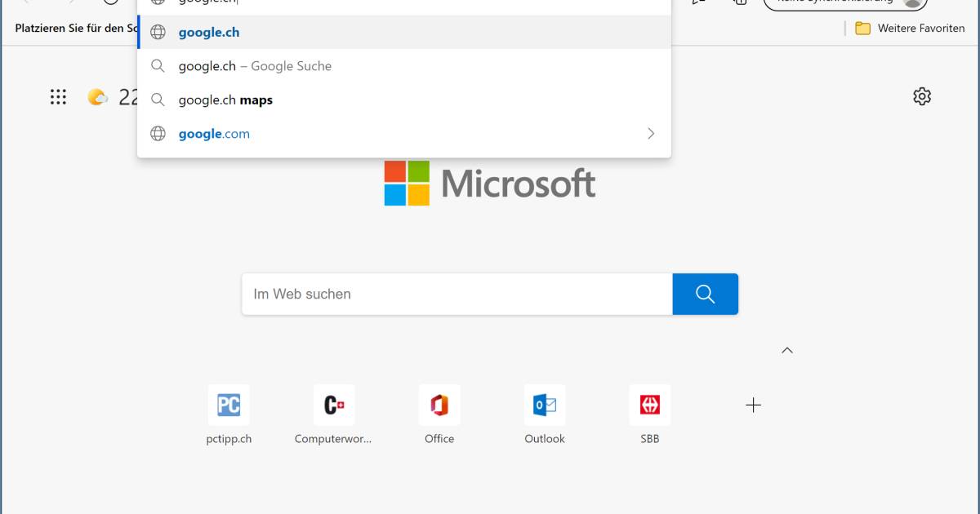Open the SBB quick link tile

650,405
